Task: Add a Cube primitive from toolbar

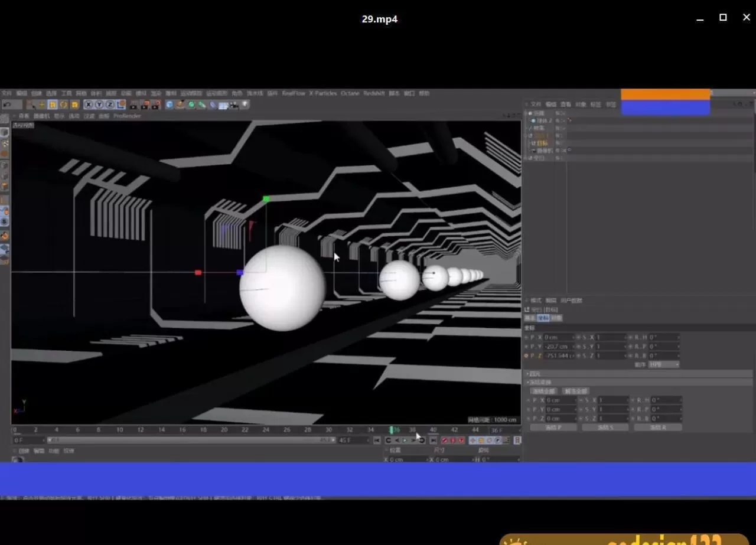Action: coord(170,105)
